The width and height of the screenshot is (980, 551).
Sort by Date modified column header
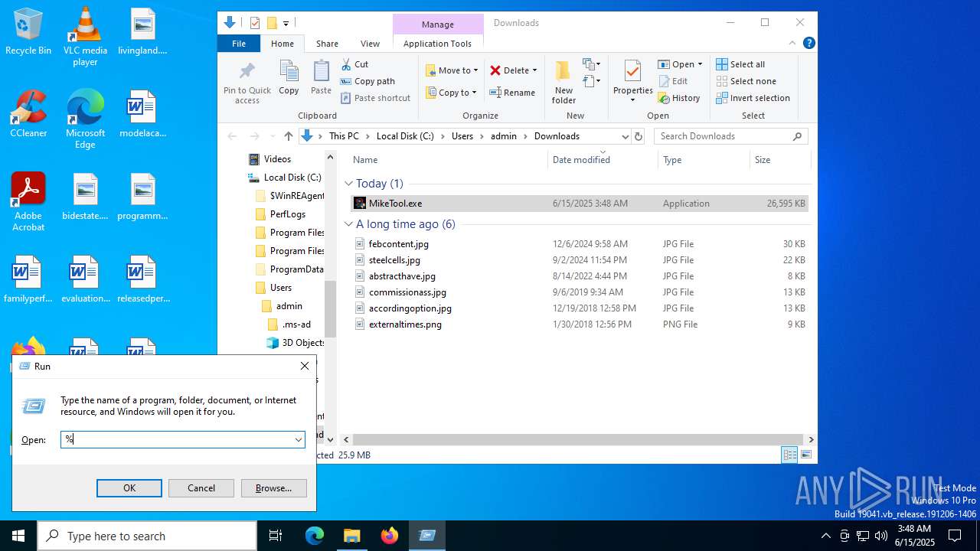(x=603, y=160)
